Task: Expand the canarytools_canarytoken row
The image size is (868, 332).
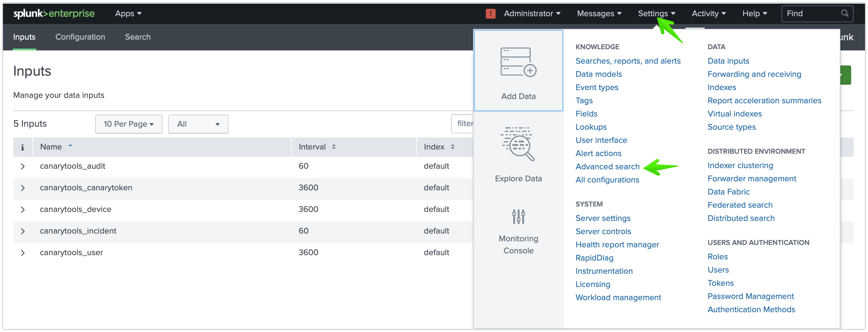Action: tap(23, 188)
